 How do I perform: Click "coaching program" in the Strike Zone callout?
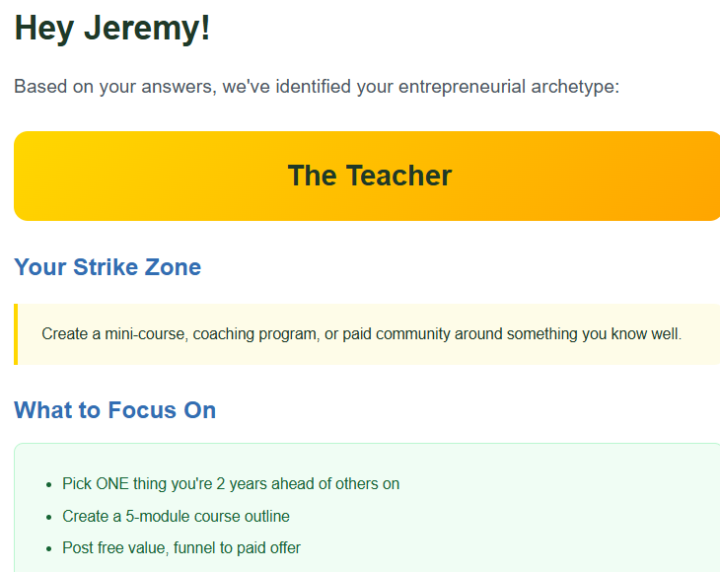[x=254, y=334]
